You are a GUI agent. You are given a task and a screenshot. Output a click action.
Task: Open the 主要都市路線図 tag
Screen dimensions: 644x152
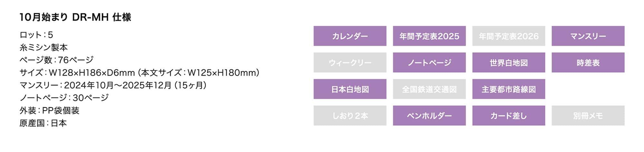[x=508, y=89]
